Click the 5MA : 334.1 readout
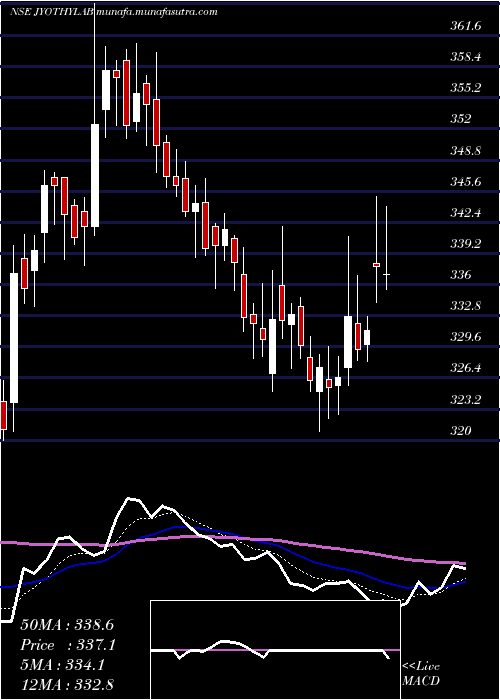 tap(63, 666)
